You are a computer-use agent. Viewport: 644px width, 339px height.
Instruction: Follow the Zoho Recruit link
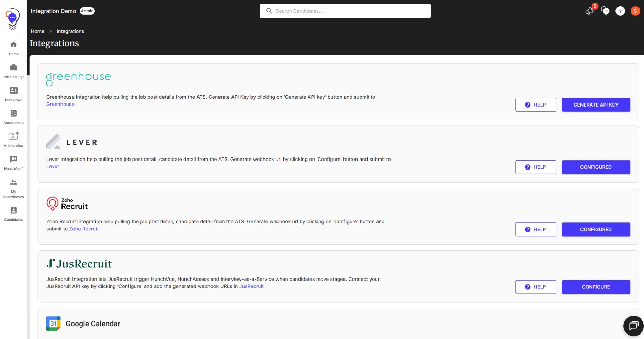click(x=84, y=229)
